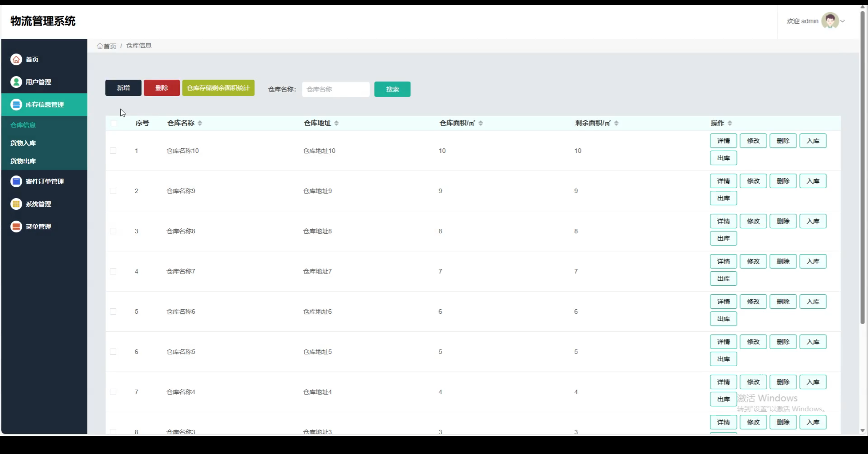Sort by 仓库名称 column arrows
The height and width of the screenshot is (454, 868).
point(200,123)
